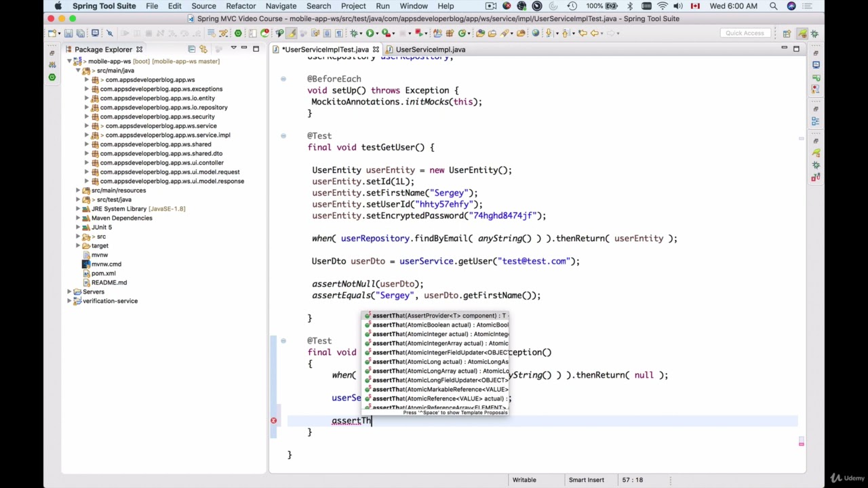The height and width of the screenshot is (488, 868).
Task: Click the Open Type toolbar icon
Action: [480, 33]
